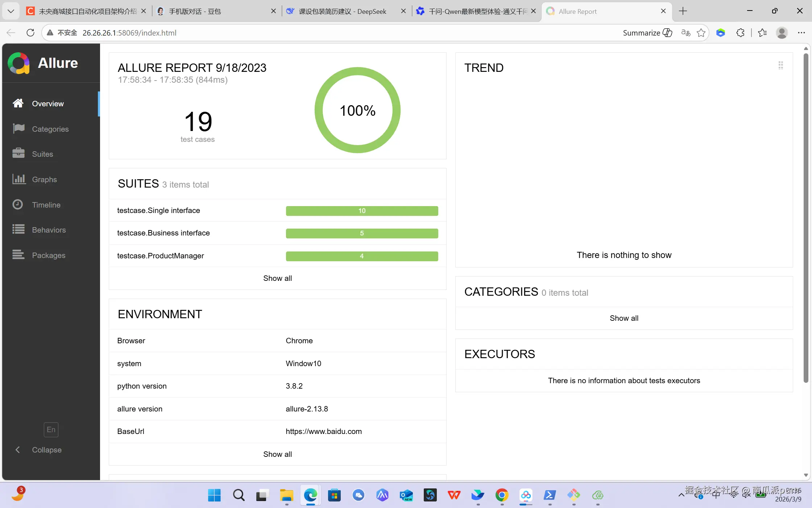812x508 pixels.
Task: Switch to the DeepSeek browser tab
Action: [x=343, y=11]
